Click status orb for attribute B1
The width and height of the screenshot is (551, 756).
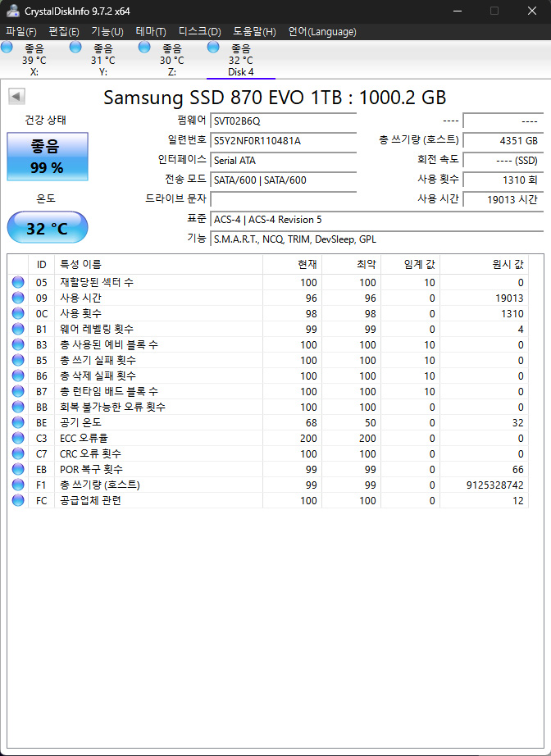click(x=18, y=329)
